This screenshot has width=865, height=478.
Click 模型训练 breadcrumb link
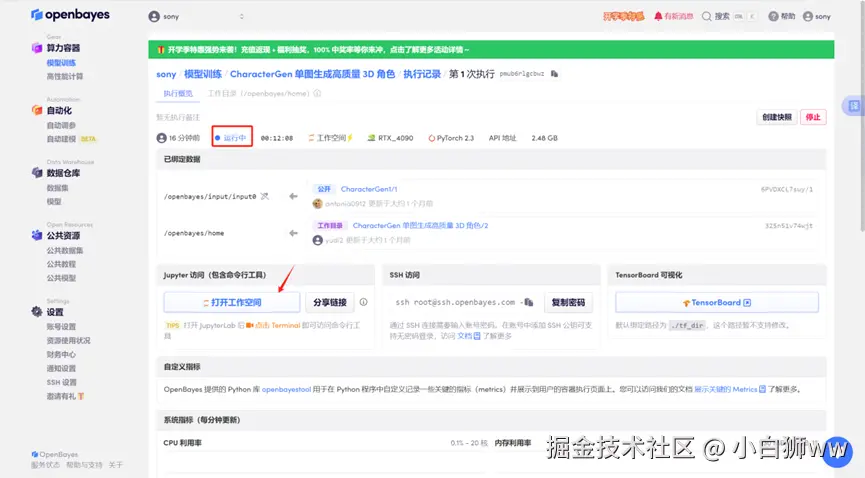[203, 74]
